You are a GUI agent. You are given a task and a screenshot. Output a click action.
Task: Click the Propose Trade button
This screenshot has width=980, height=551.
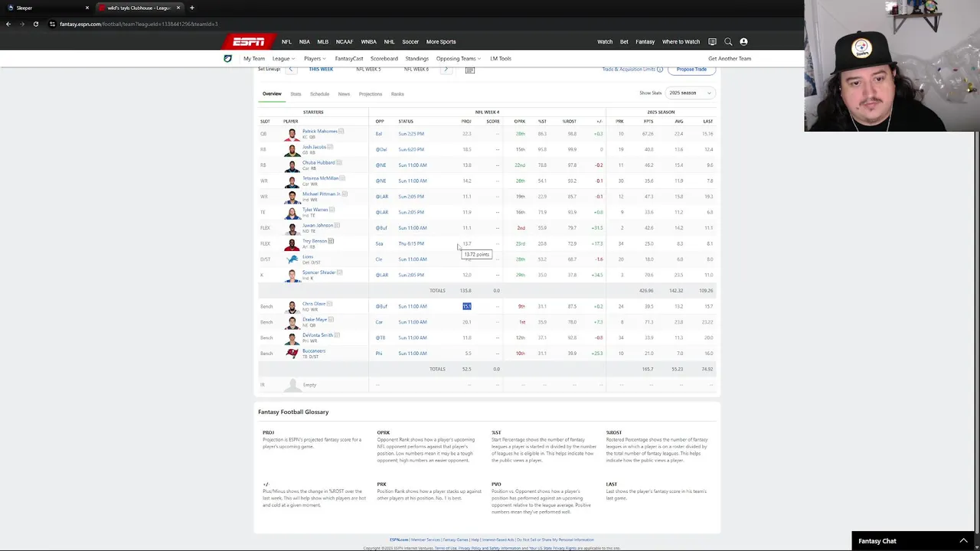[691, 70]
